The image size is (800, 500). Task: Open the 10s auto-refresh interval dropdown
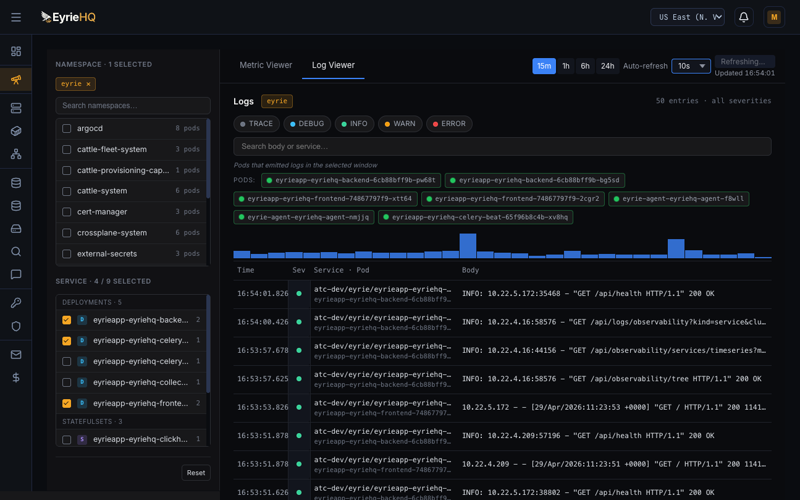[691, 66]
